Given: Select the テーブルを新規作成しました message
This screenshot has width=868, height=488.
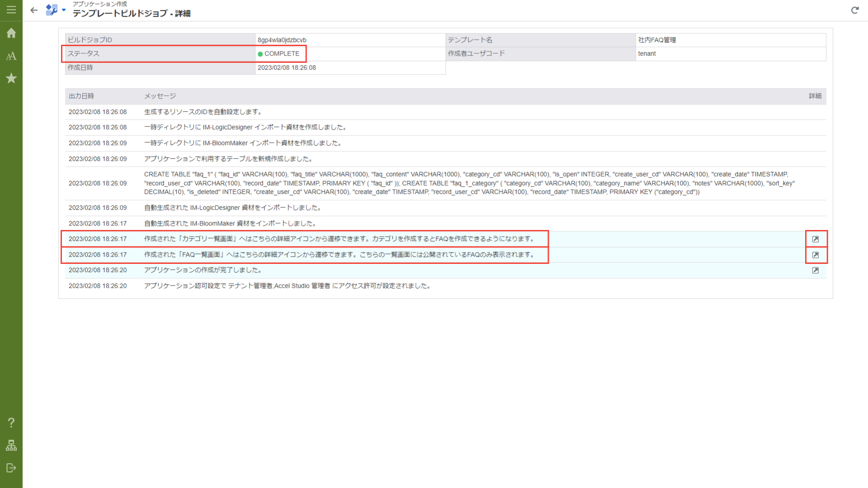Looking at the screenshot, I should click(x=228, y=159).
